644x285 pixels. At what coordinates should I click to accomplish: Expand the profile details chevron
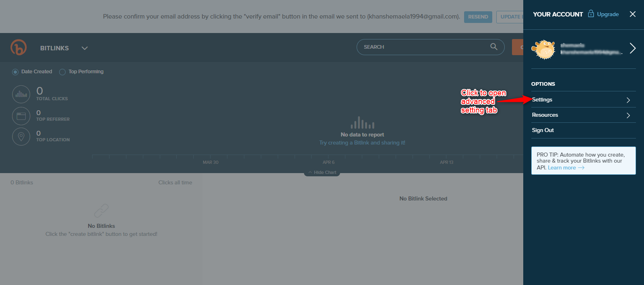pyautogui.click(x=632, y=48)
